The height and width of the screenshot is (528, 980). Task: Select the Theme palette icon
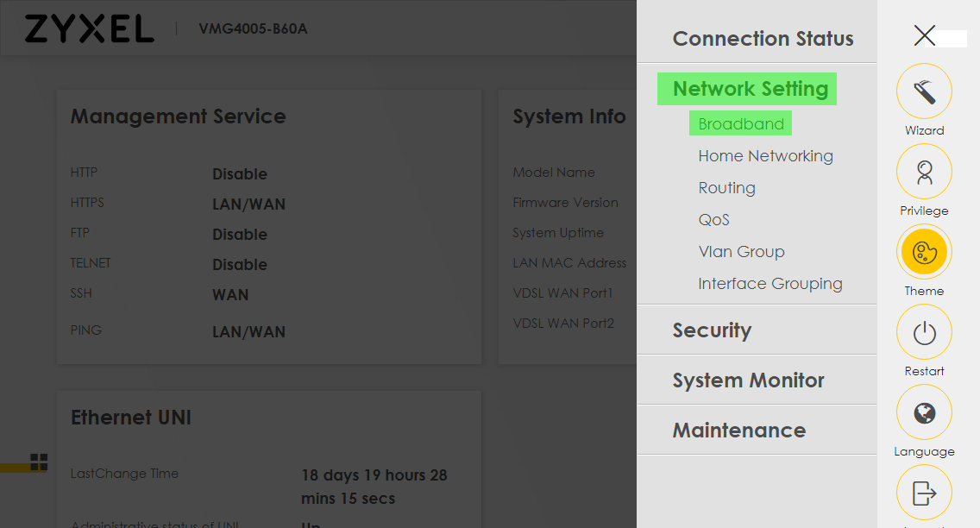coord(924,252)
